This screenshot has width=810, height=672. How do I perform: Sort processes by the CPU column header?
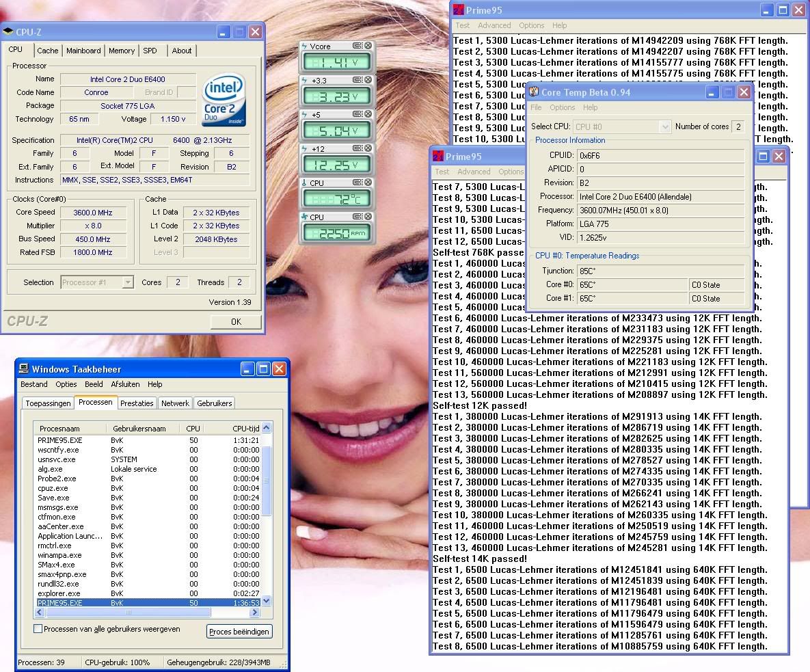pyautogui.click(x=193, y=428)
